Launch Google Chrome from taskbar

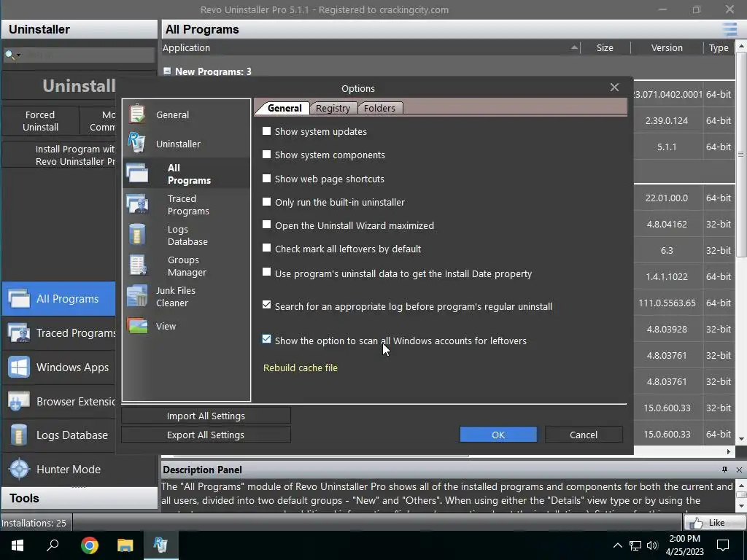pyautogui.click(x=89, y=545)
